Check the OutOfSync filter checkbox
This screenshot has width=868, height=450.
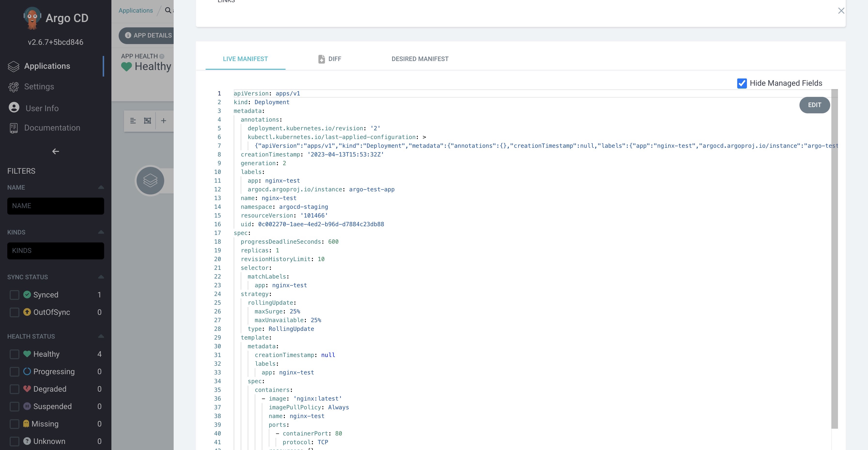tap(15, 312)
